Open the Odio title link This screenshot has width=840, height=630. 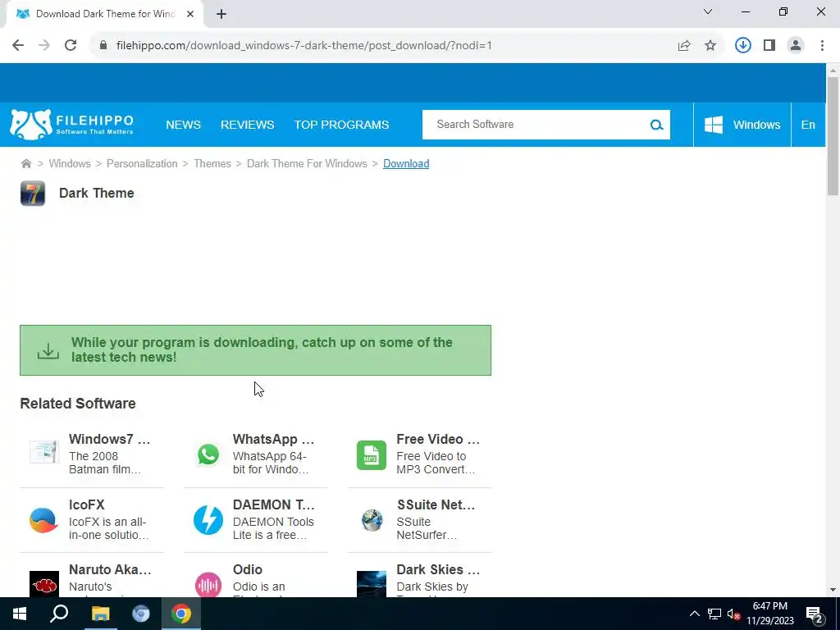tap(248, 569)
